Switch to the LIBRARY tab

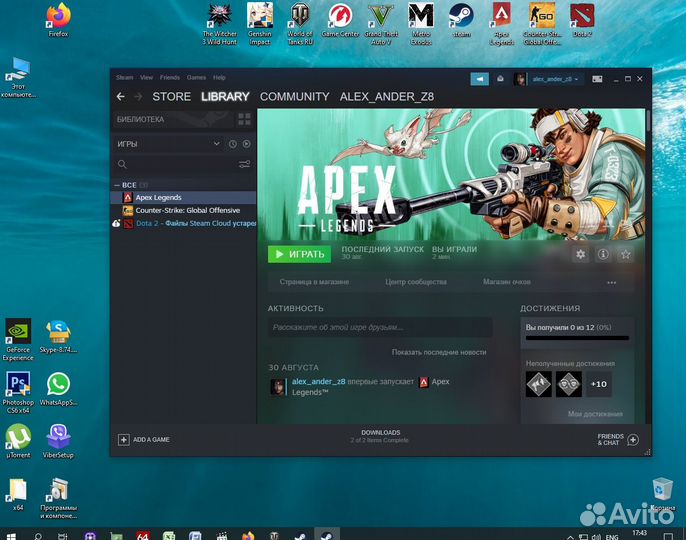coord(225,97)
